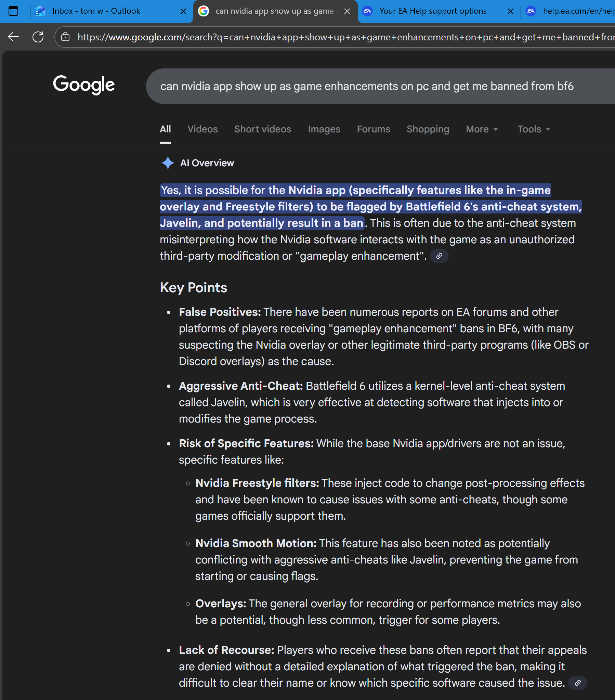This screenshot has height=700, width=615.
Task: Close the EA Help support options tab
Action: 510,11
